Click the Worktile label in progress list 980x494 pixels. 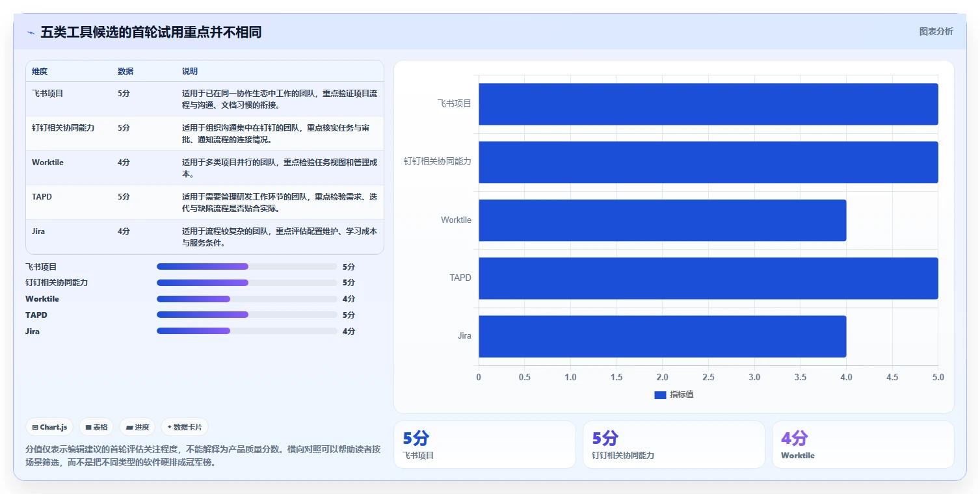click(x=42, y=299)
